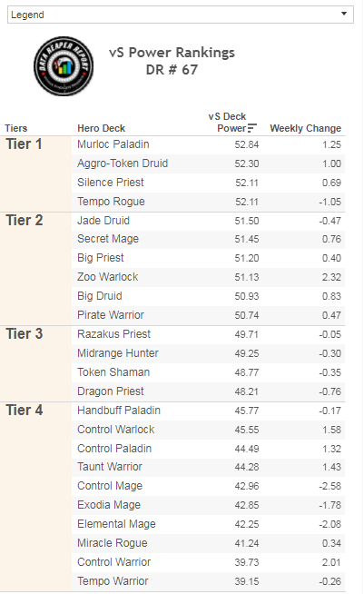Click the Data Reaper Report logo

(x=64, y=66)
